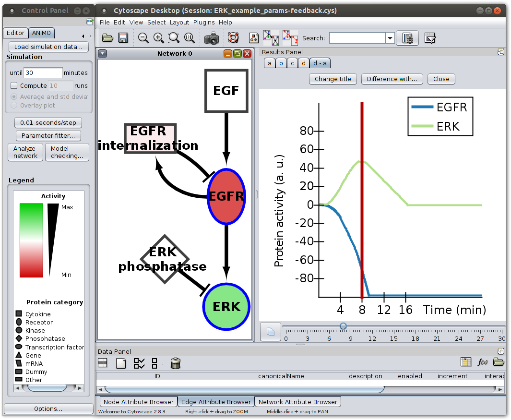The width and height of the screenshot is (511, 420).
Task: Zoom out with the minus magnifier icon
Action: [143, 38]
